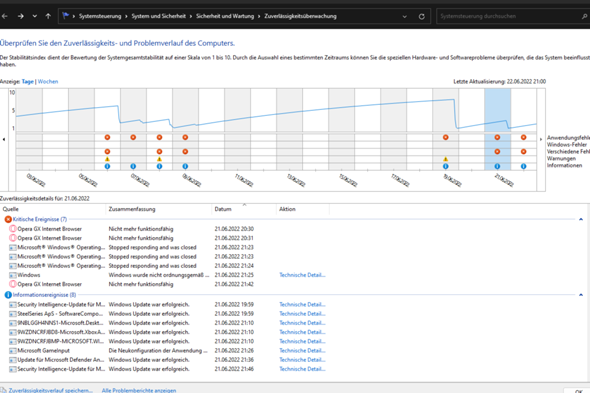Open technical details for 9WZDNCRFJBD8-Microsoft.XboxA
Viewport: 590px width, 393px height.
click(302, 332)
